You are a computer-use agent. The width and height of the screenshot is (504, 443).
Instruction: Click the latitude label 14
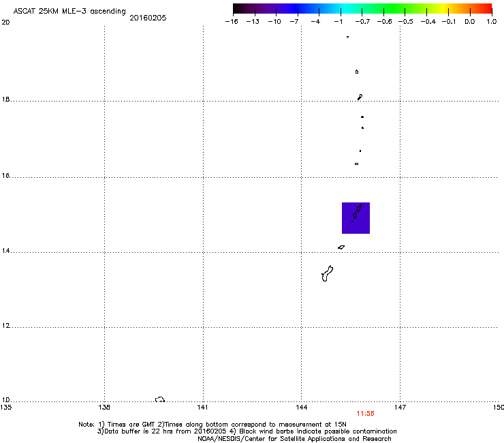pyautogui.click(x=5, y=251)
